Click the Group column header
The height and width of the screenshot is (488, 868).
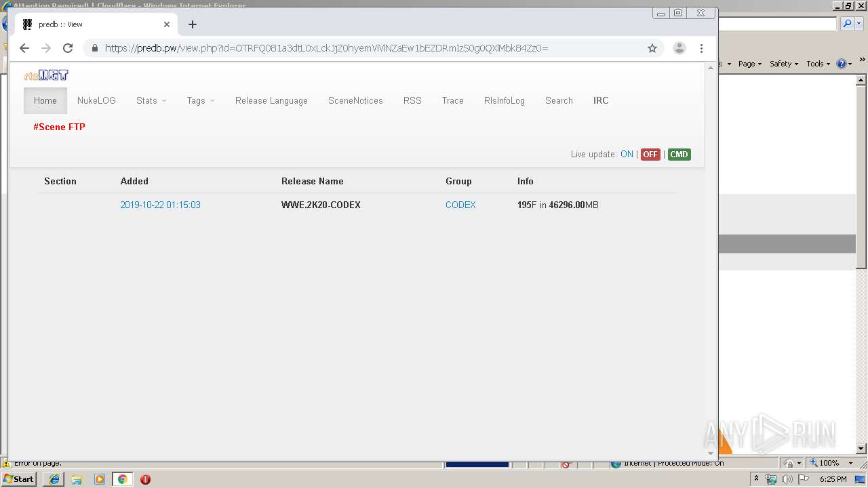[x=458, y=181]
